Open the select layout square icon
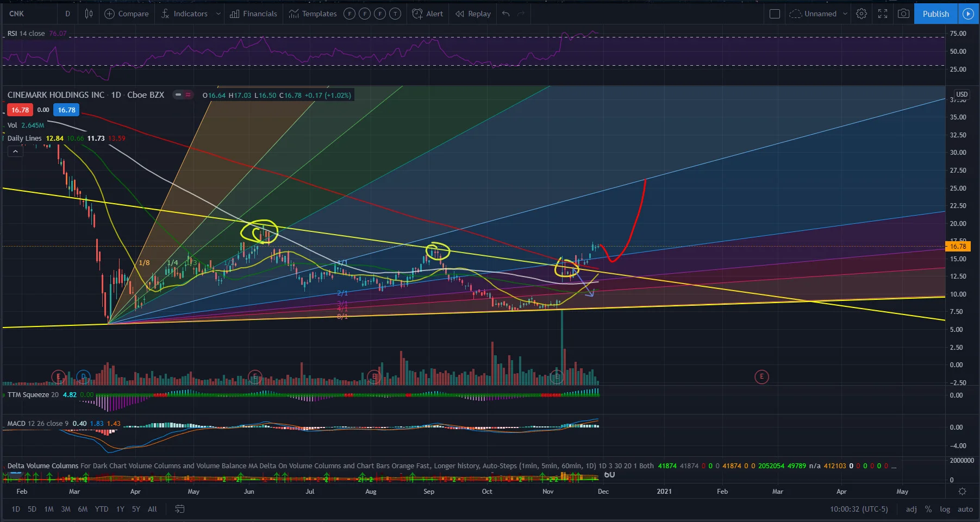Screen dimensions: 980x522 pyautogui.click(x=775, y=14)
